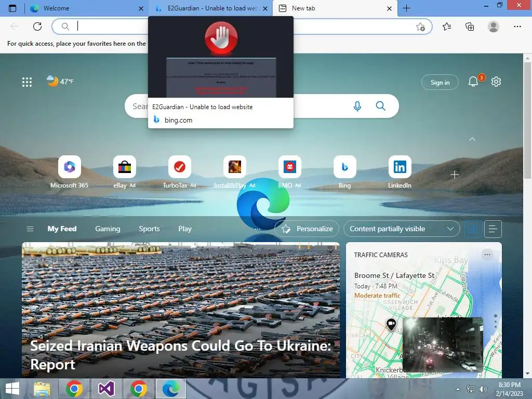Switch feed to grid layout view
This screenshot has width=532, height=399.
(x=473, y=229)
